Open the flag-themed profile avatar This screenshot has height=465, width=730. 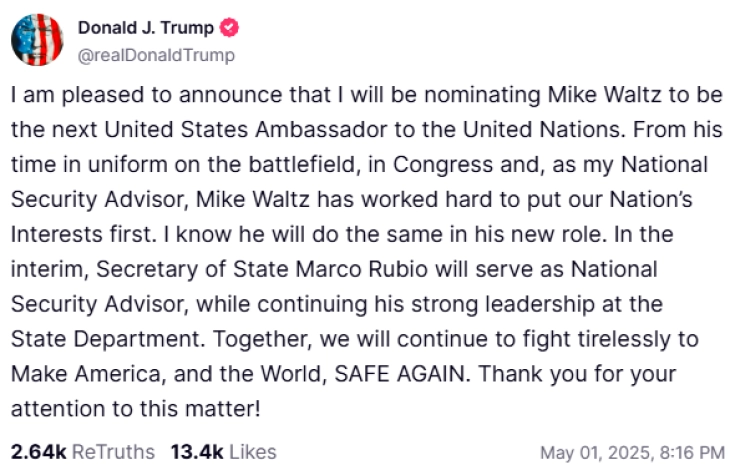pos(38,40)
